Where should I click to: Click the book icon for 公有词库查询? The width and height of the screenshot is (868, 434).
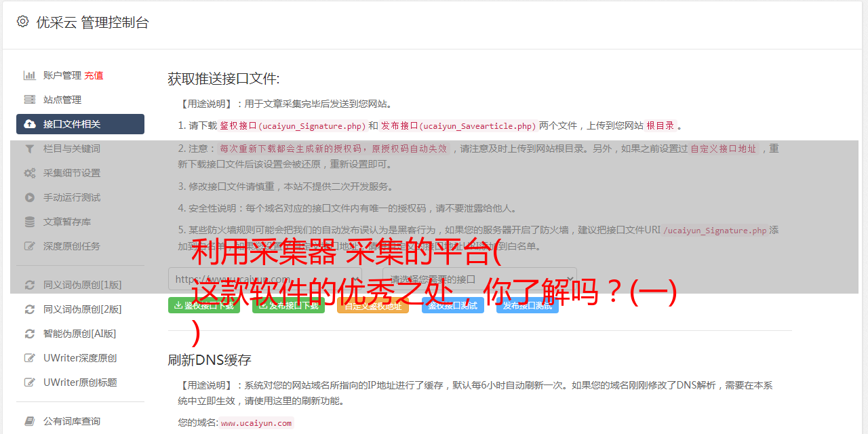(30, 421)
